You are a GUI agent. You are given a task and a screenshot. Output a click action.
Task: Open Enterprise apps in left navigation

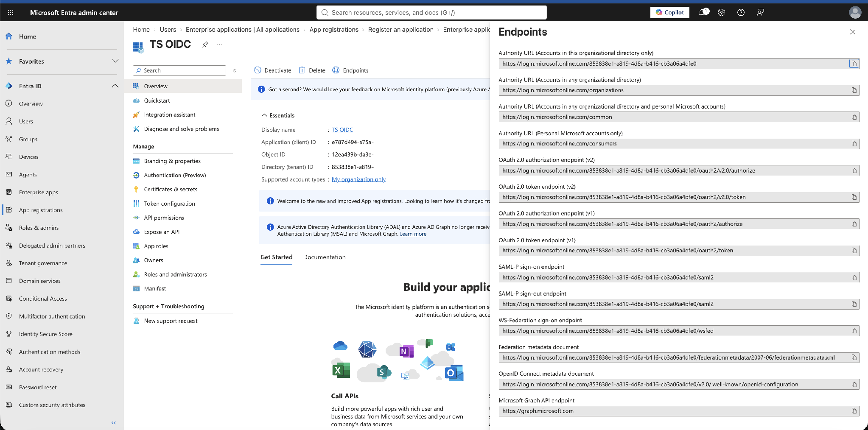click(x=38, y=192)
